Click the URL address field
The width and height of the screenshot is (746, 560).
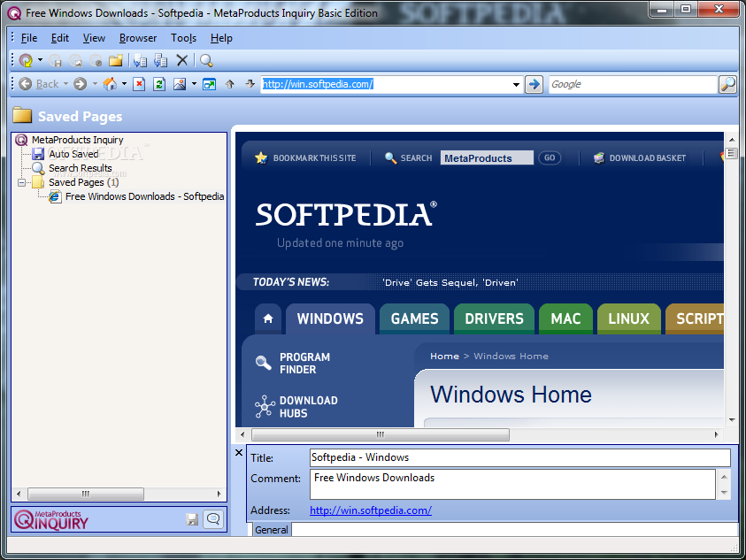[385, 84]
